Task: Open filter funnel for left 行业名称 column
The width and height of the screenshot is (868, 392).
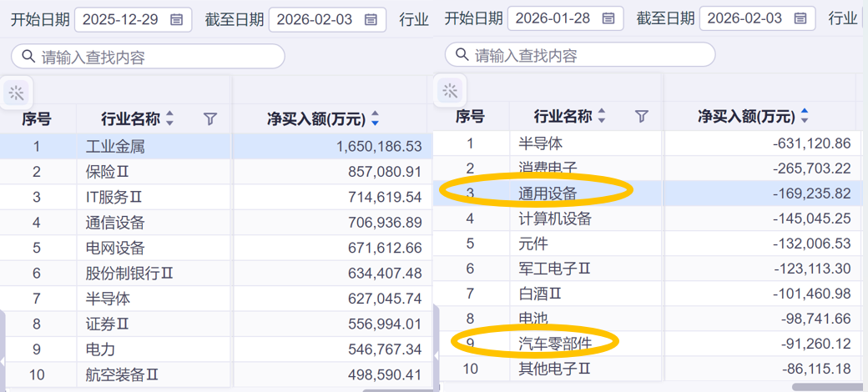Action: pyautogui.click(x=209, y=118)
